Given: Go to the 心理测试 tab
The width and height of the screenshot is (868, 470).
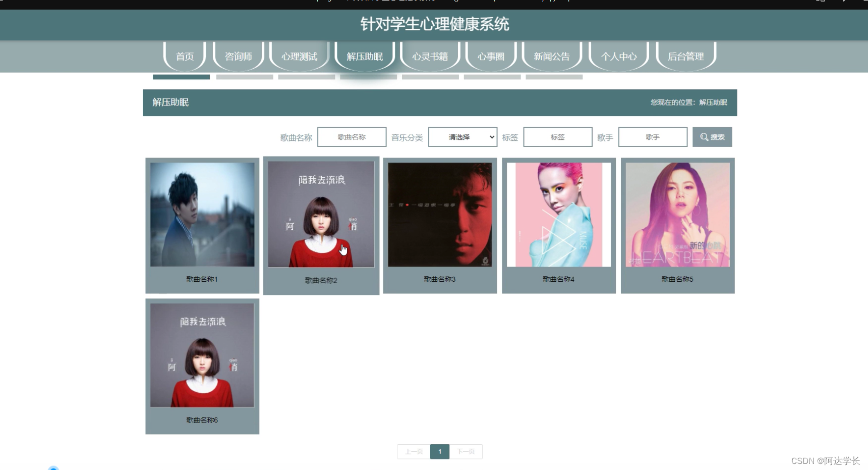Looking at the screenshot, I should pyautogui.click(x=300, y=56).
